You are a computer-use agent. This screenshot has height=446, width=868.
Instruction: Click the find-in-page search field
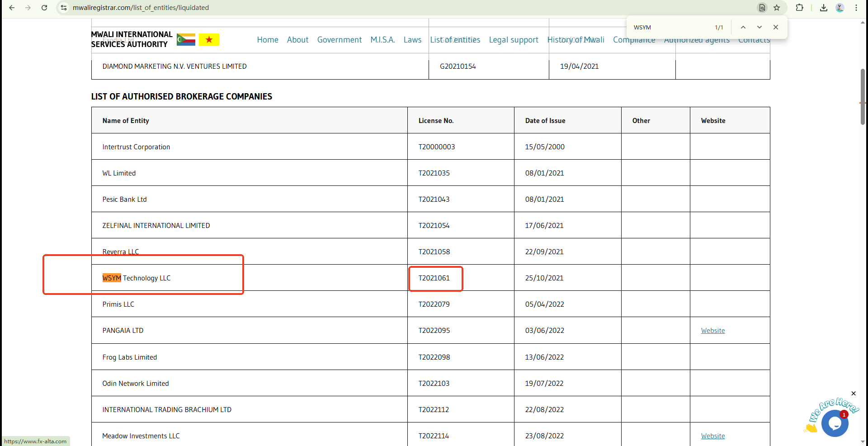(x=669, y=27)
